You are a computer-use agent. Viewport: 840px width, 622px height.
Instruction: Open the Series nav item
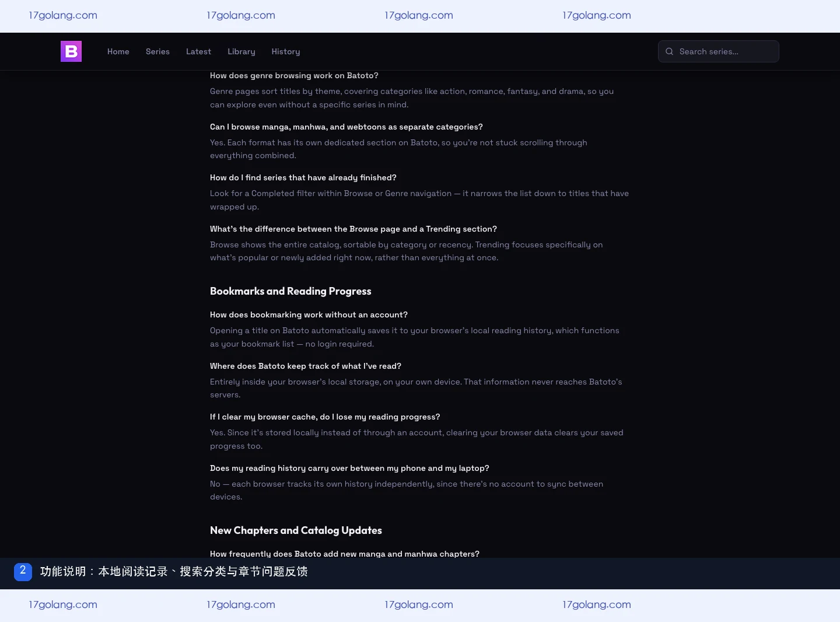tap(157, 51)
